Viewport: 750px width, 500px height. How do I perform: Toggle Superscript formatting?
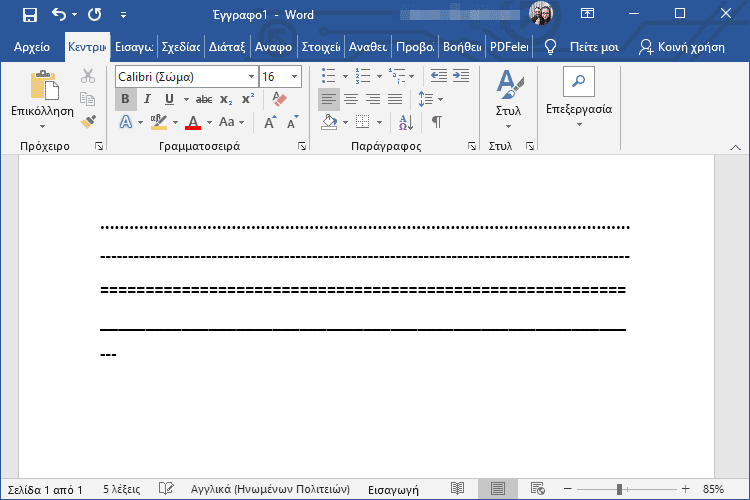point(248,99)
